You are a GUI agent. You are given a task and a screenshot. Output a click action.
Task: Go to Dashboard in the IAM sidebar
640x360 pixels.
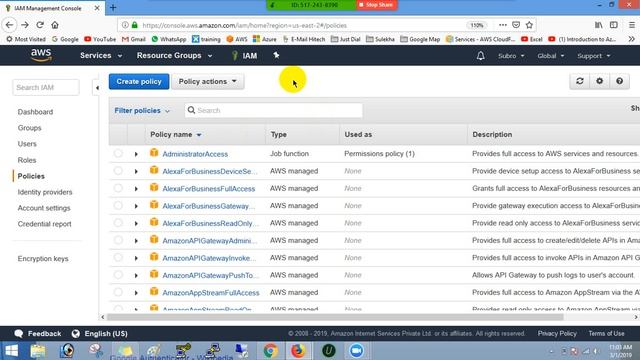tap(35, 112)
